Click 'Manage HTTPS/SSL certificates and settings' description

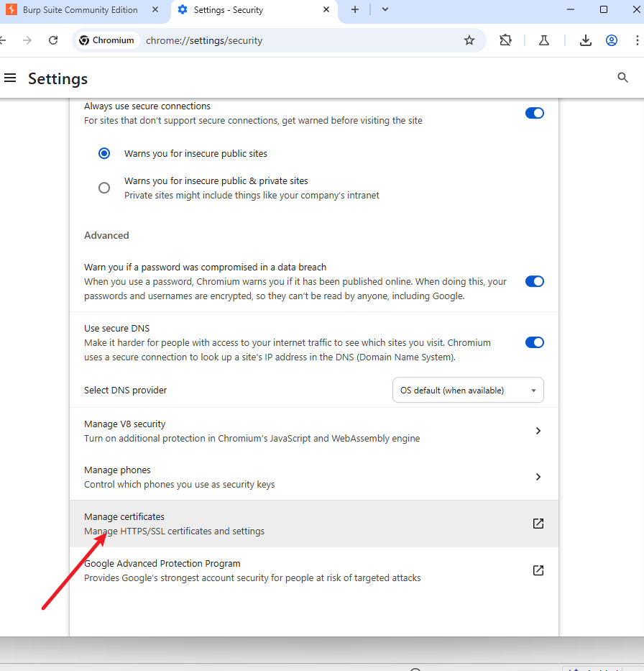pyautogui.click(x=174, y=531)
